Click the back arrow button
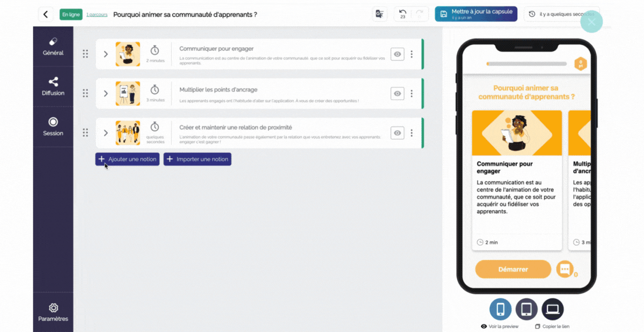This screenshot has height=332, width=644. 45,15
